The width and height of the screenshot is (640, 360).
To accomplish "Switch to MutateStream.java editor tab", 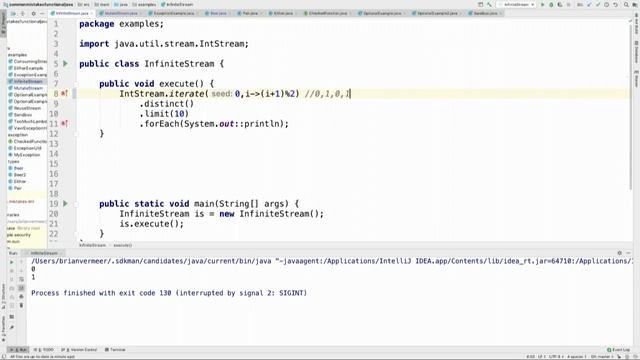I will [121, 13].
